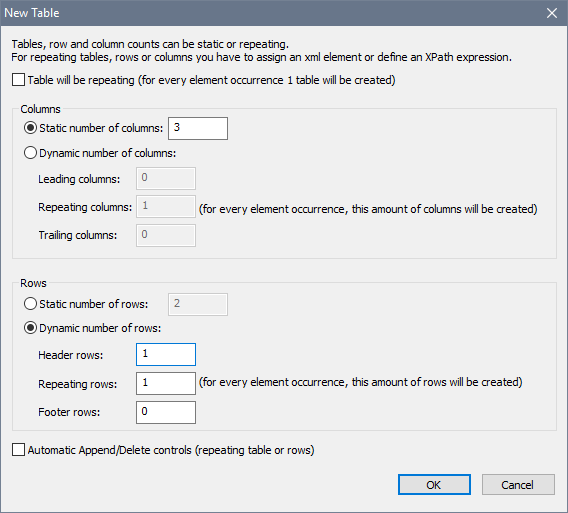Screen dimensions: 568x513
Task: Close the New Table dialog
Action: [x=552, y=13]
